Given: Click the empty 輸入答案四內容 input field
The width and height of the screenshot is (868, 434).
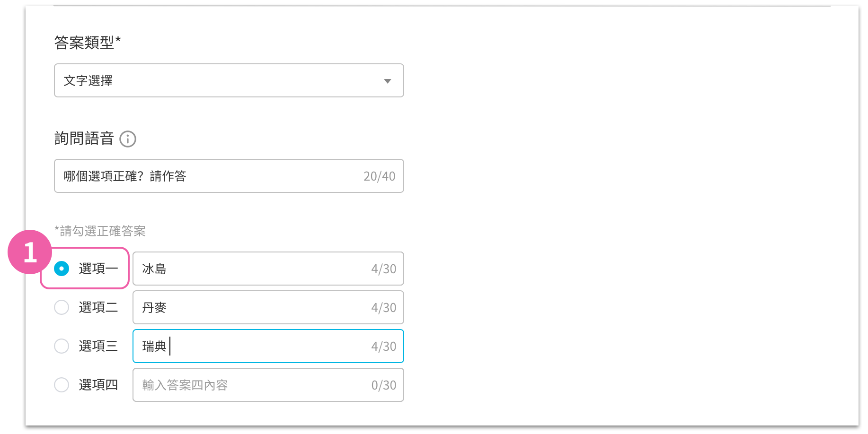Looking at the screenshot, I should tap(268, 385).
